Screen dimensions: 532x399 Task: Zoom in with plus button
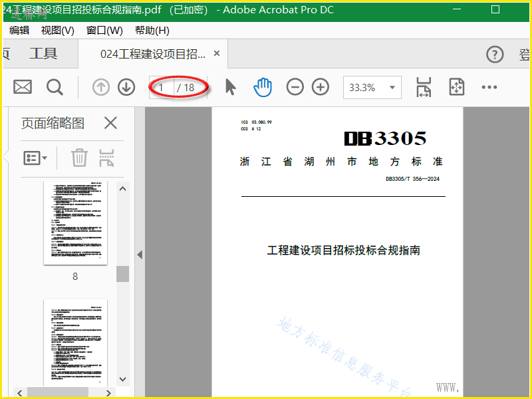(321, 87)
